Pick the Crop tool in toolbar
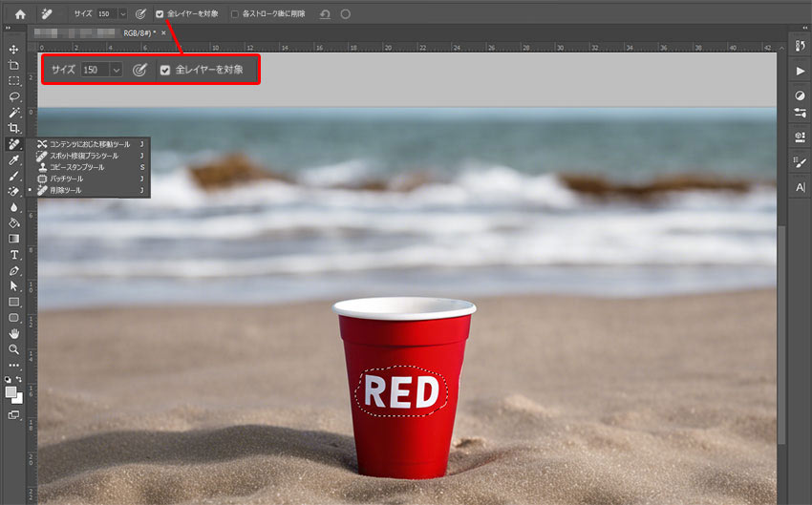Image resolution: width=812 pixels, height=505 pixels. click(14, 128)
